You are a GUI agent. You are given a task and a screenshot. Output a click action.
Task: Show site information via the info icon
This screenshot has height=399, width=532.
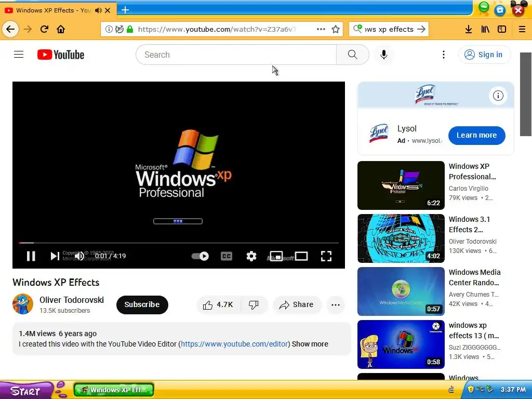[x=109, y=29]
